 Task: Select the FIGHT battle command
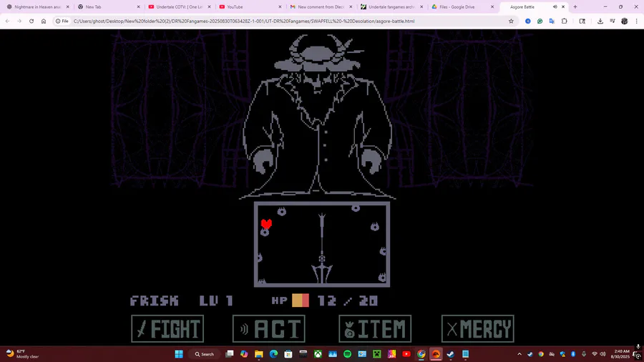[x=167, y=329]
